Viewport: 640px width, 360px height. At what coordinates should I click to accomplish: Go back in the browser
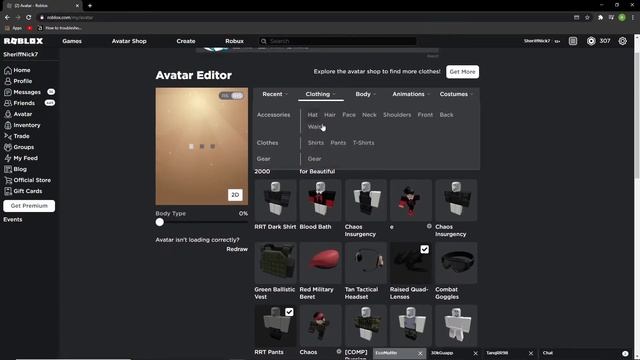click(x=7, y=18)
